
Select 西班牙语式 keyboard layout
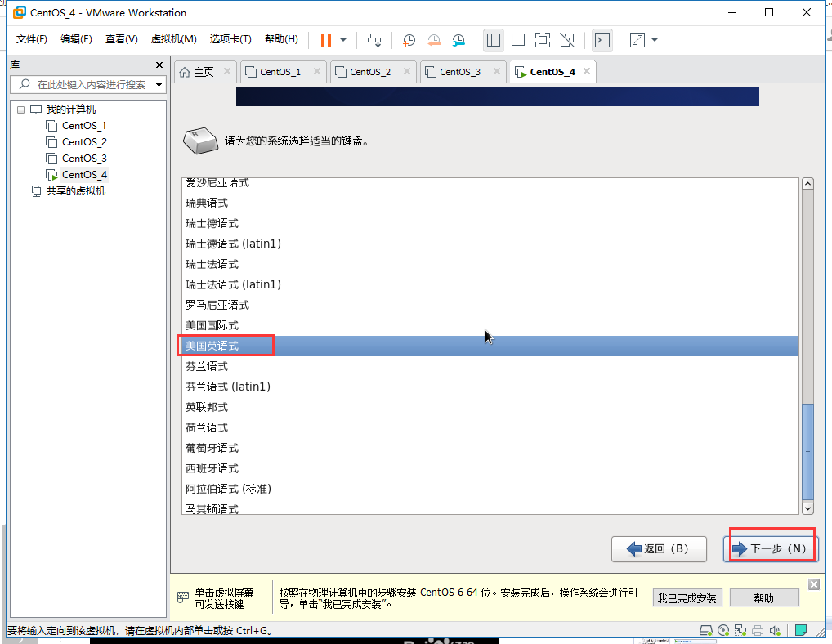point(490,468)
